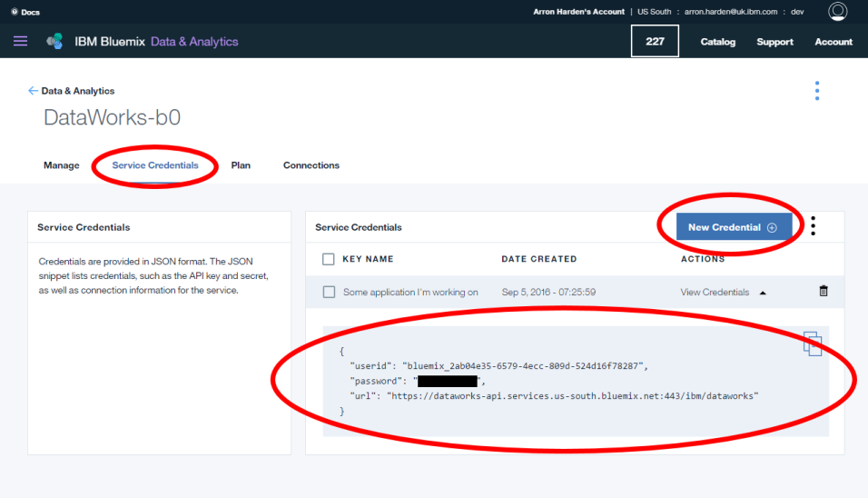This screenshot has height=498, width=868.
Task: Open the Support menu
Action: (x=775, y=42)
